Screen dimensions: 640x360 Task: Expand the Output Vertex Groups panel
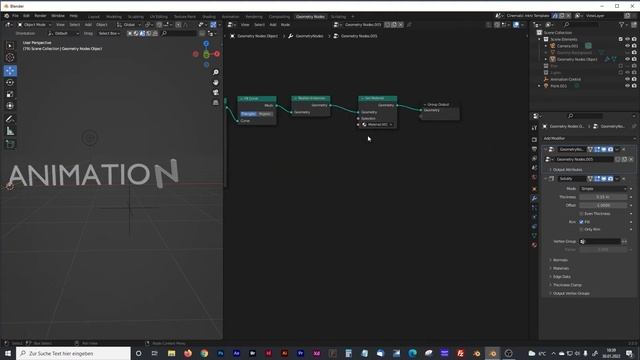571,293
